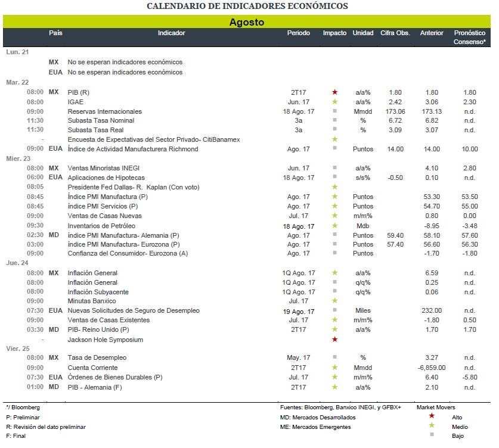Click the Periodo column header
499x448 pixels.
pos(298,33)
